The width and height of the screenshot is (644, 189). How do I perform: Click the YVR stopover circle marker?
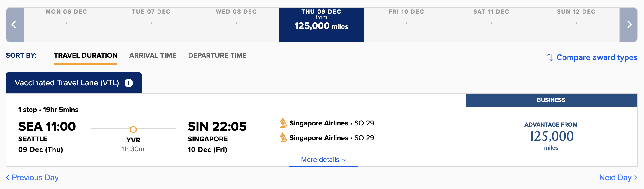point(133,129)
